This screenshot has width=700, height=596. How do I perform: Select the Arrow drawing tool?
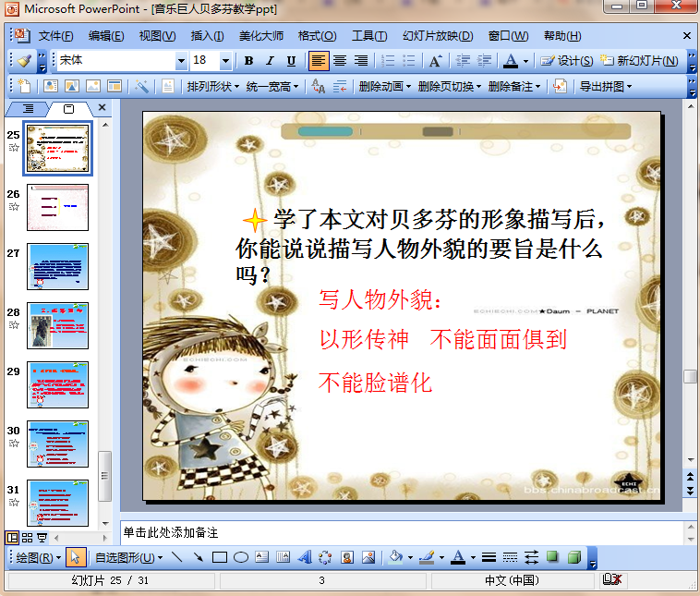(x=198, y=556)
